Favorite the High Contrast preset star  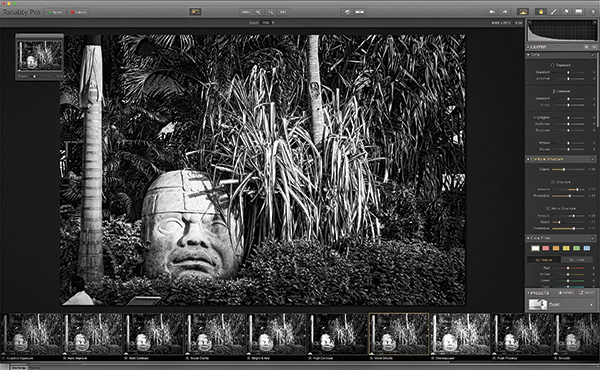coord(310,359)
